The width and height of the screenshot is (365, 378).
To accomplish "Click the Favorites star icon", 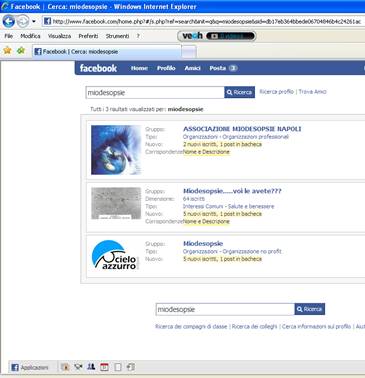I will pyautogui.click(x=7, y=51).
